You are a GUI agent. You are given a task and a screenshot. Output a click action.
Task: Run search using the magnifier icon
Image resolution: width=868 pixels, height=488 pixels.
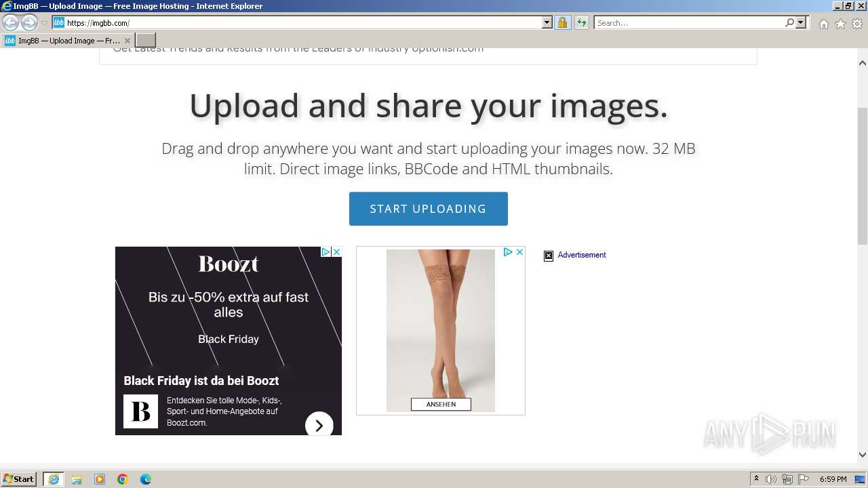(x=789, y=22)
